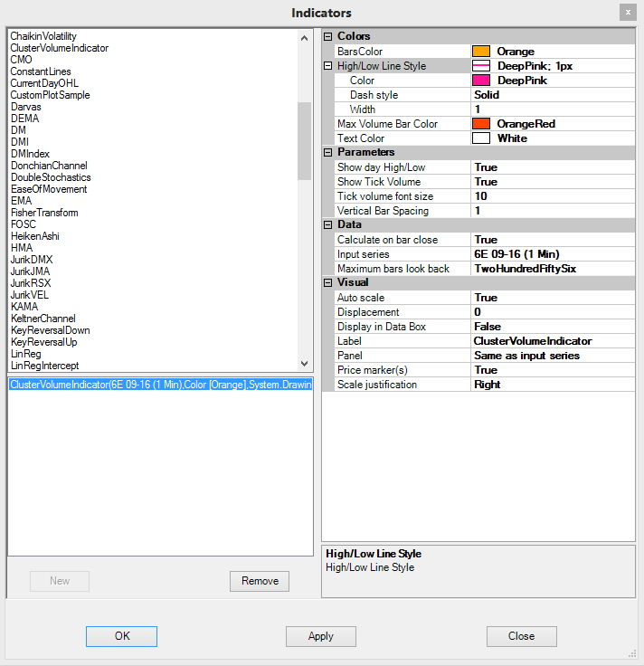Toggle Show Tick Volume value
Image resolution: width=644 pixels, height=666 pixels.
click(552, 182)
